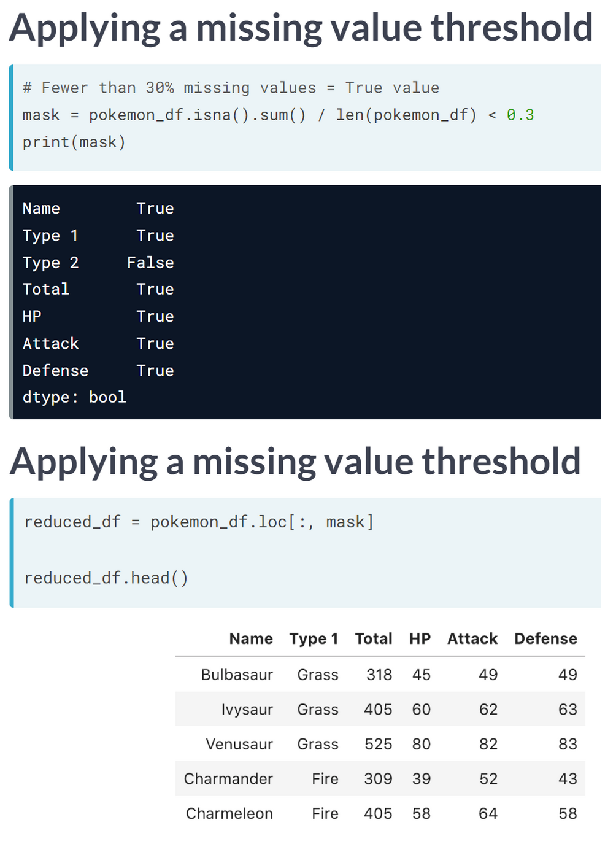Image resolution: width=616 pixels, height=852 pixels.
Task: Click the Defense table column header
Action: 545,639
